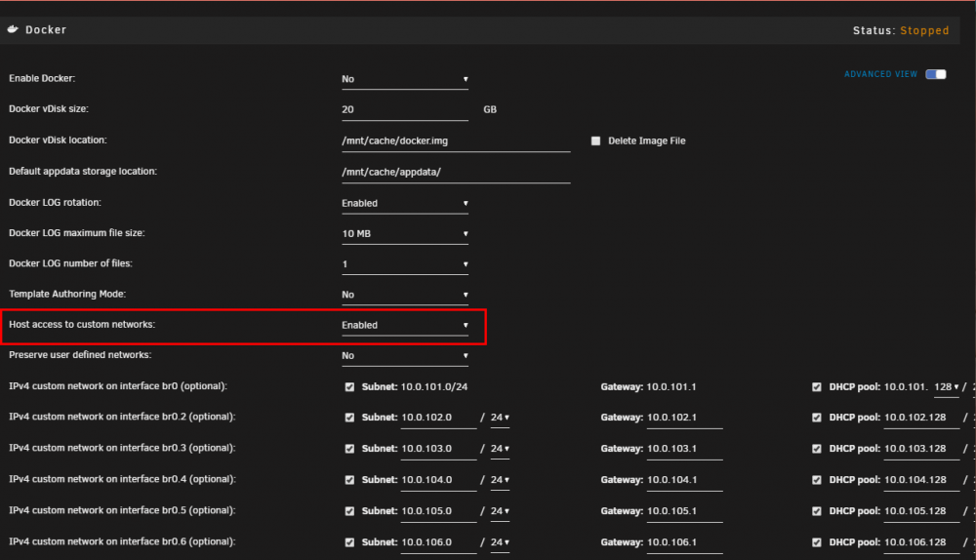Click the Docker vDisk size field

405,109
